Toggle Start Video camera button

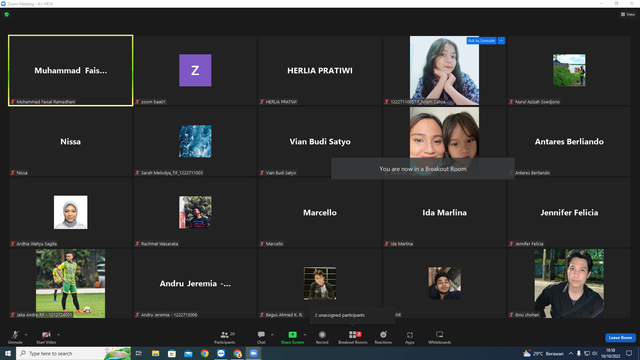tap(46, 337)
